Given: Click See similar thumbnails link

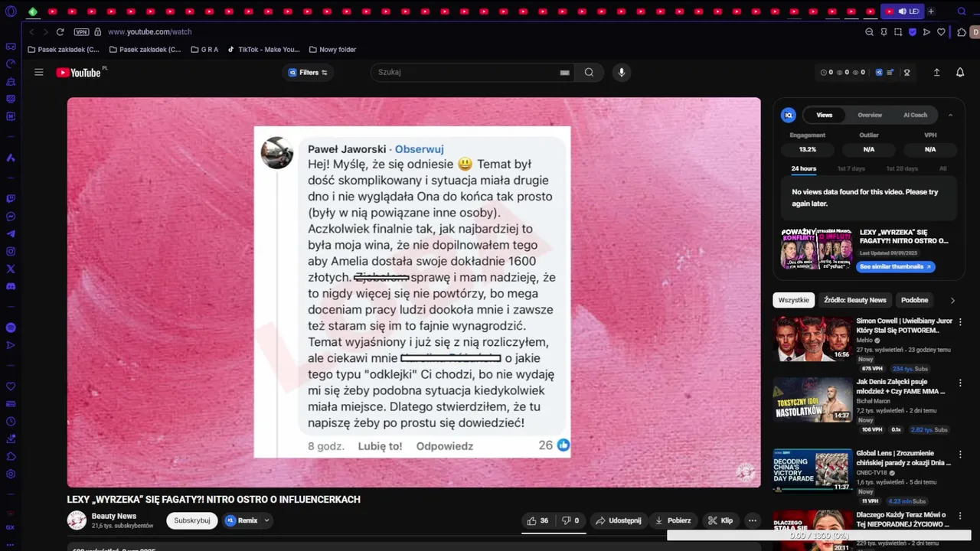Looking at the screenshot, I should (896, 266).
